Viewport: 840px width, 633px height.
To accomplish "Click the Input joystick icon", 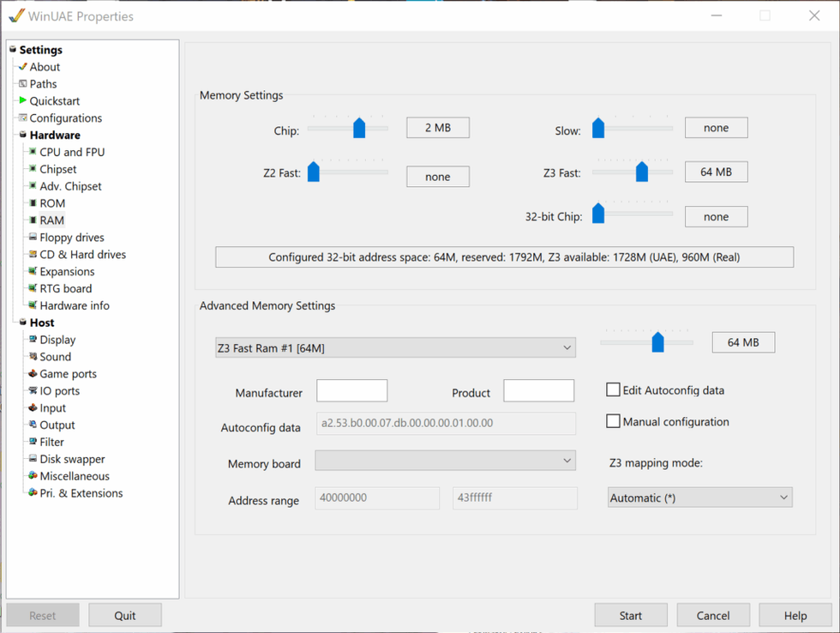I will click(x=33, y=408).
